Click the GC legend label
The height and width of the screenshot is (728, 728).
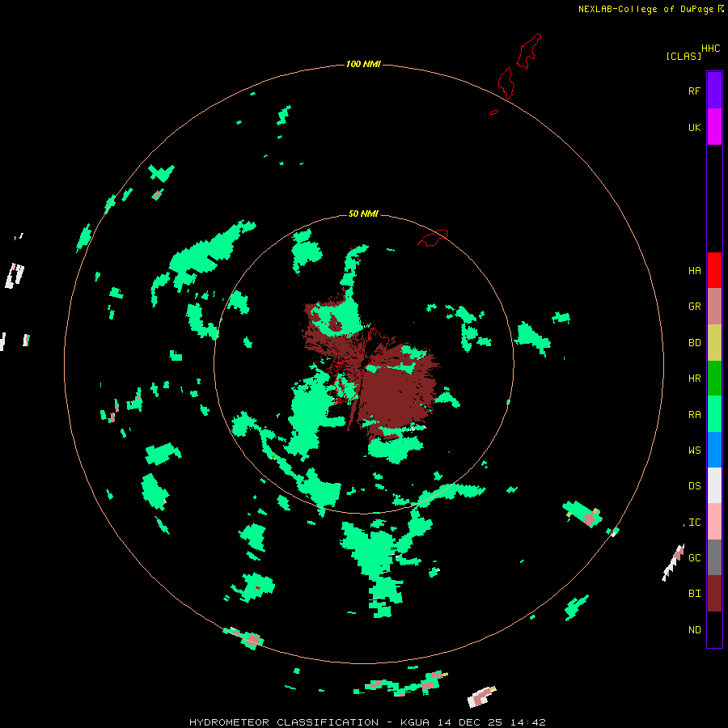click(694, 557)
